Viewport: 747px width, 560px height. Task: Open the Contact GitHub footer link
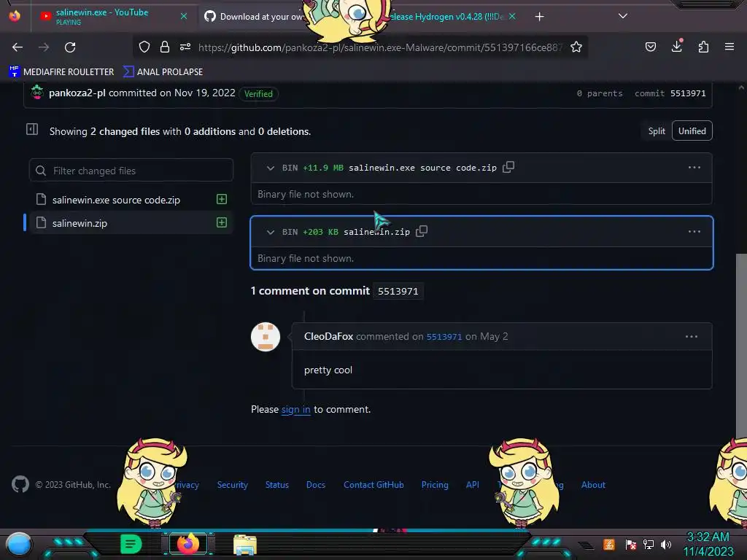(x=373, y=485)
